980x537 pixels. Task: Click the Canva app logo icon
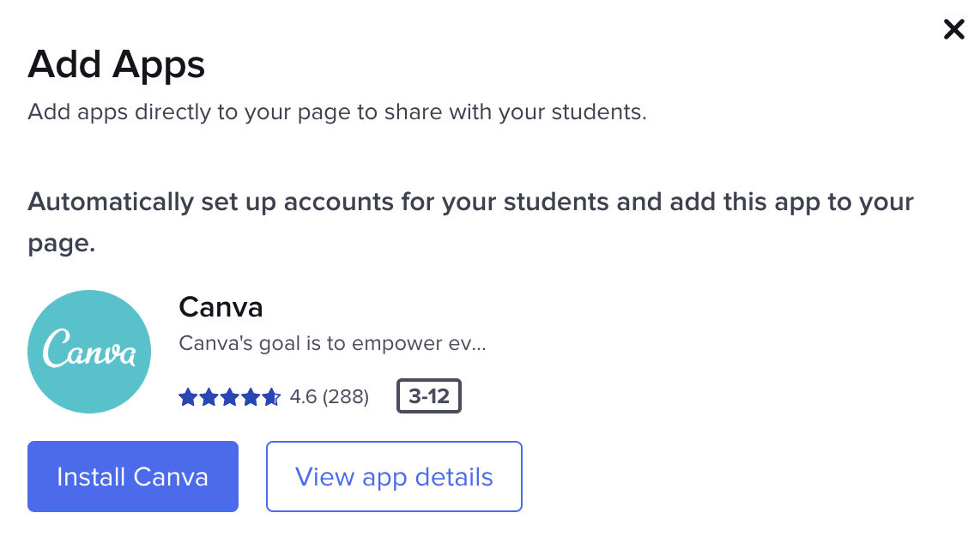pos(88,351)
